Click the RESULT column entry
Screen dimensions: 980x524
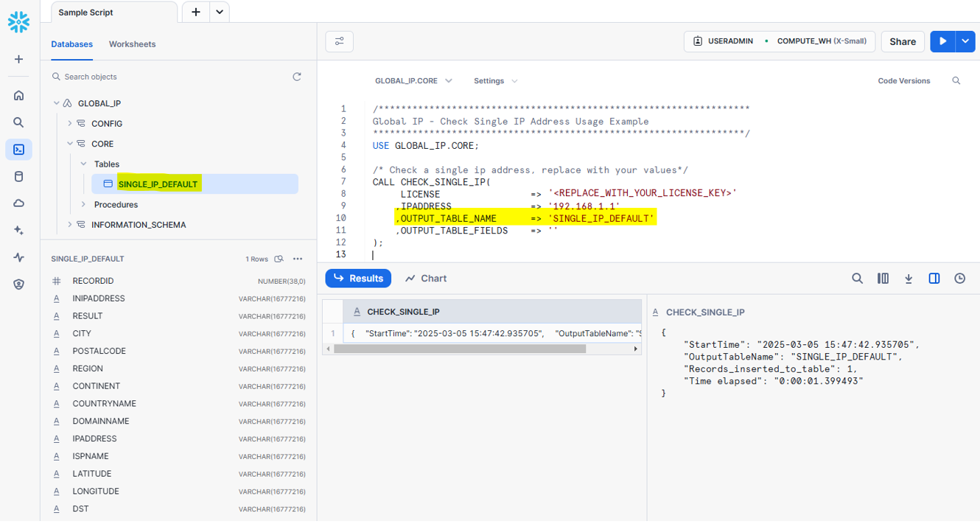coord(178,316)
